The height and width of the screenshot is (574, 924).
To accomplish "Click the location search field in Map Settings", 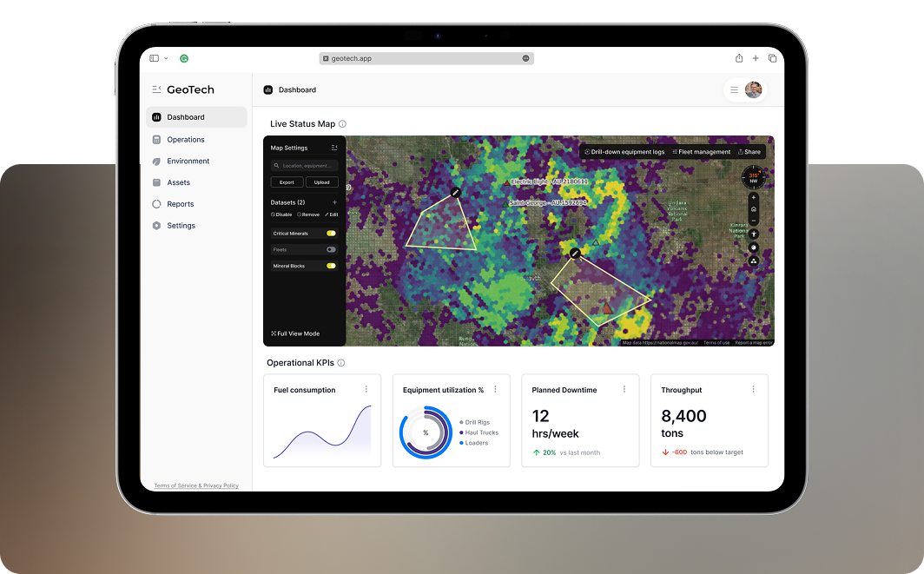I will [x=305, y=165].
